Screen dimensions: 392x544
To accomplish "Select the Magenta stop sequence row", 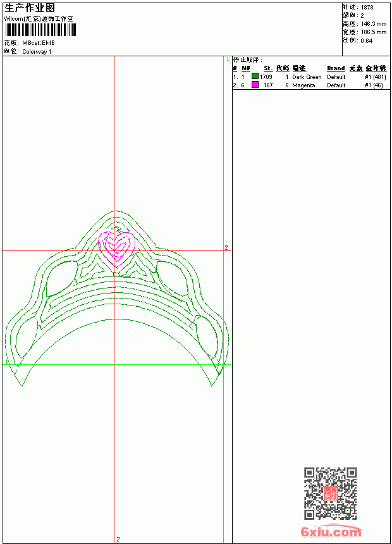I will [x=309, y=85].
